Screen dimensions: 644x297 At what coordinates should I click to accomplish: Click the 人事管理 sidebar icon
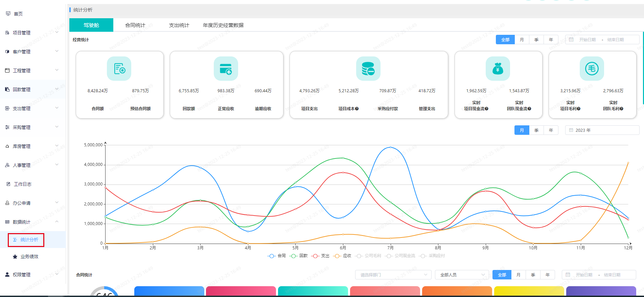7,165
